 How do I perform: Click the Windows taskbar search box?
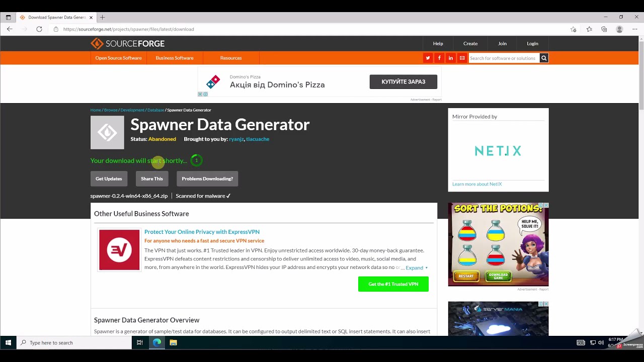(74, 343)
